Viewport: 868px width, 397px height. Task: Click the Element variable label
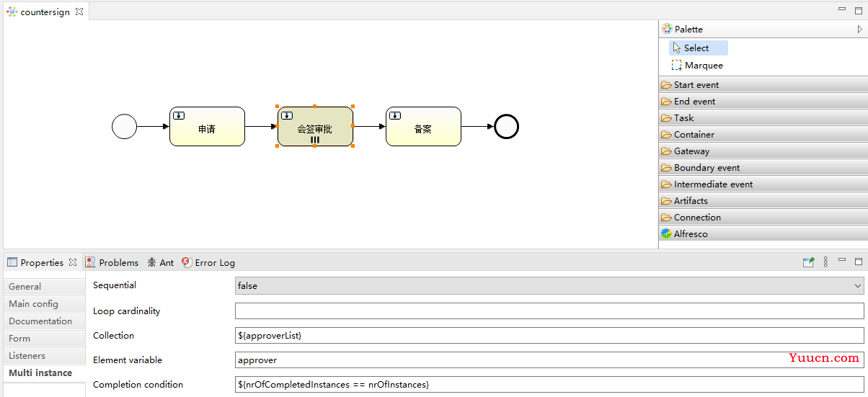pos(128,360)
